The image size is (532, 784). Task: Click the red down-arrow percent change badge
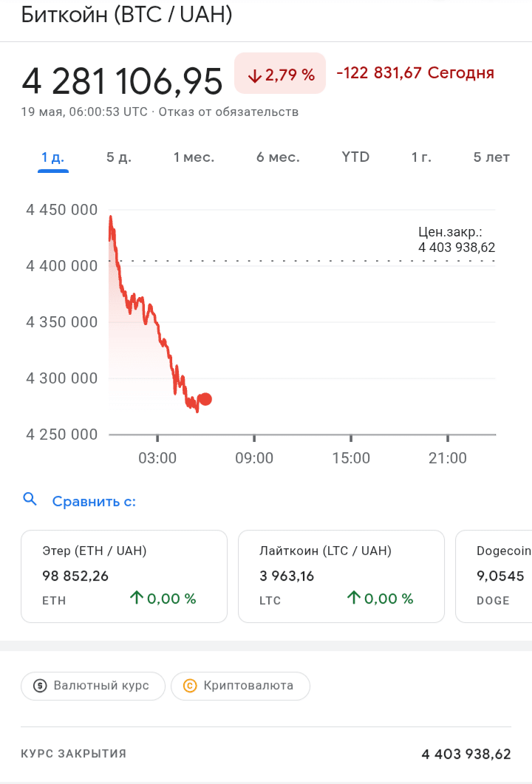point(280,74)
